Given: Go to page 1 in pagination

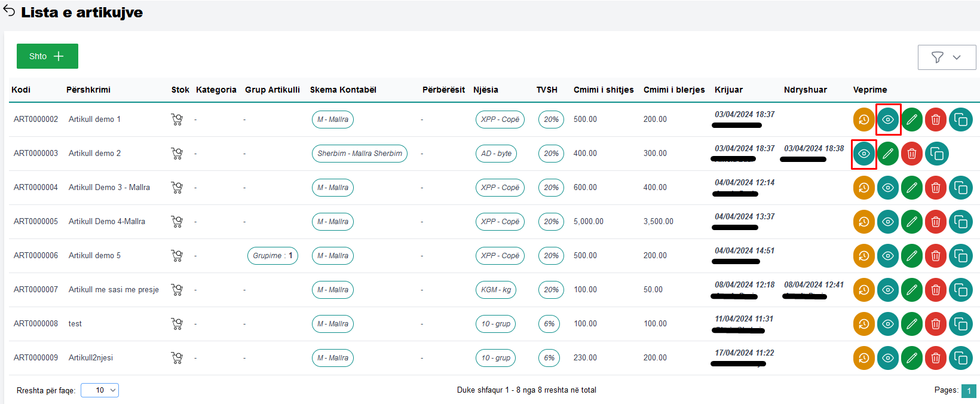Looking at the screenshot, I should [x=968, y=391].
